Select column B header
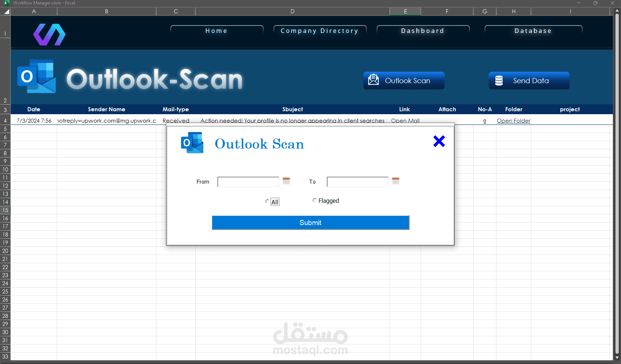 (x=107, y=11)
